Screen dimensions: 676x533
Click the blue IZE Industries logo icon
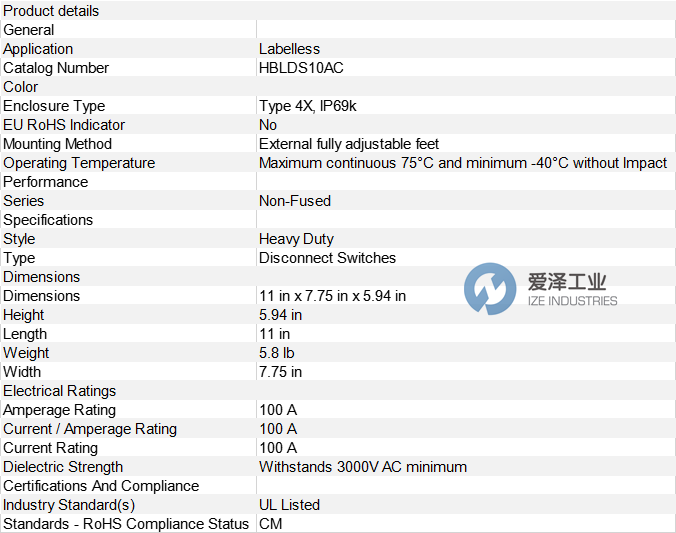coord(490,289)
